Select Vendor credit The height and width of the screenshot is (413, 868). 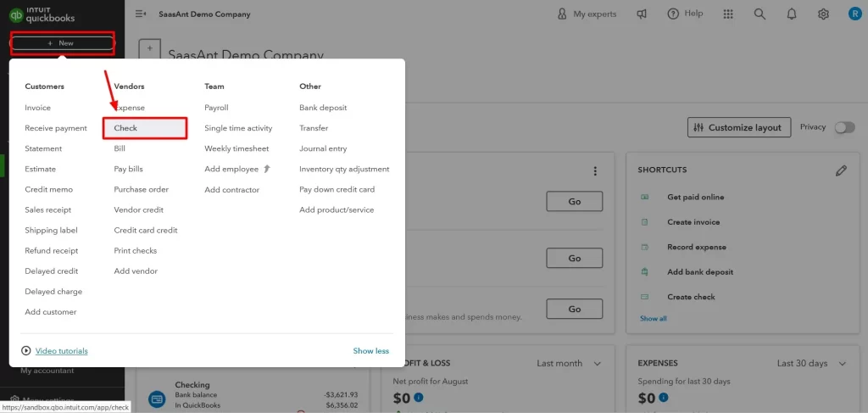[139, 209]
